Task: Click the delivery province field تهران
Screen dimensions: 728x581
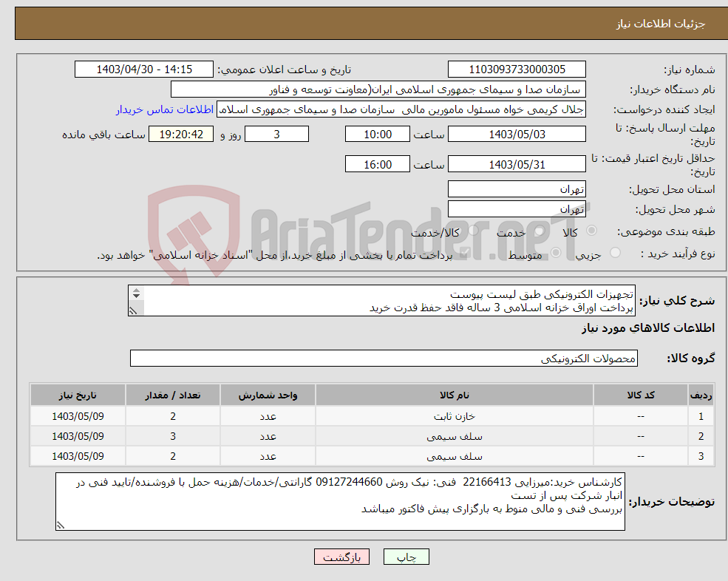Action: pyautogui.click(x=517, y=189)
